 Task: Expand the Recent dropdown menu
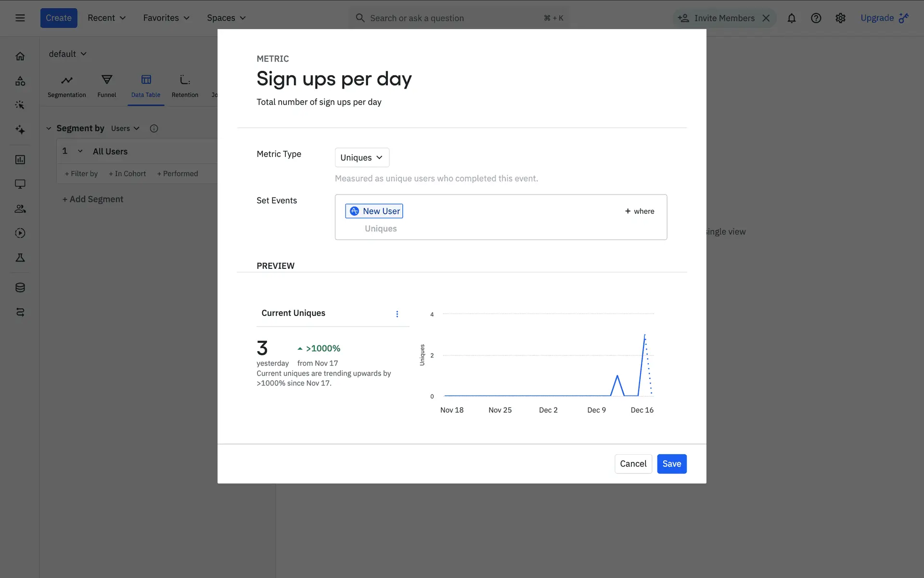pyautogui.click(x=106, y=18)
